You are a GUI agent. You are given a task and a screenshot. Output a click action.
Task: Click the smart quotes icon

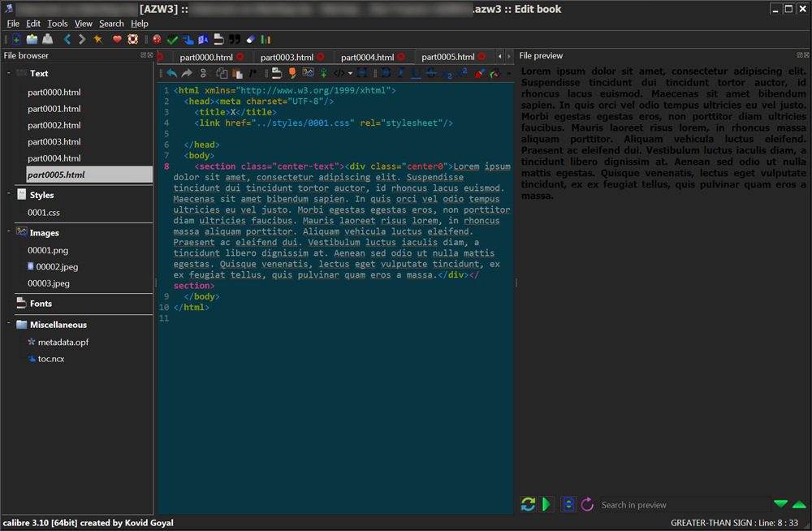[x=235, y=39]
